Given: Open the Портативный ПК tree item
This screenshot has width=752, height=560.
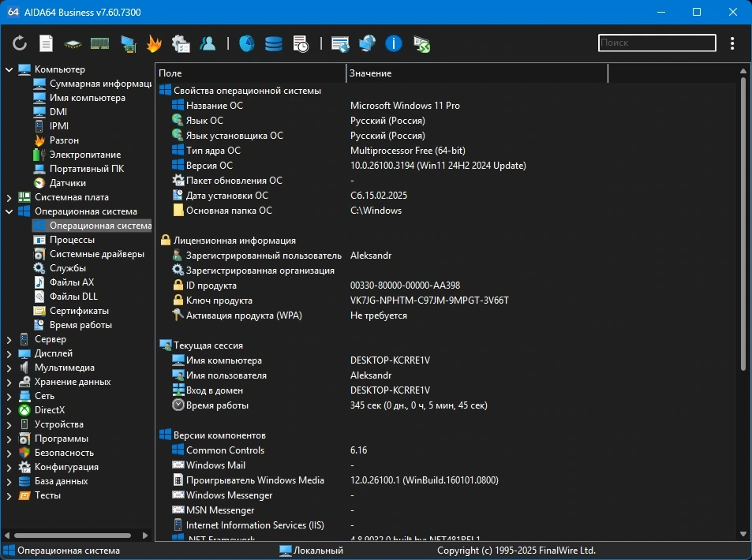Looking at the screenshot, I should tap(79, 169).
